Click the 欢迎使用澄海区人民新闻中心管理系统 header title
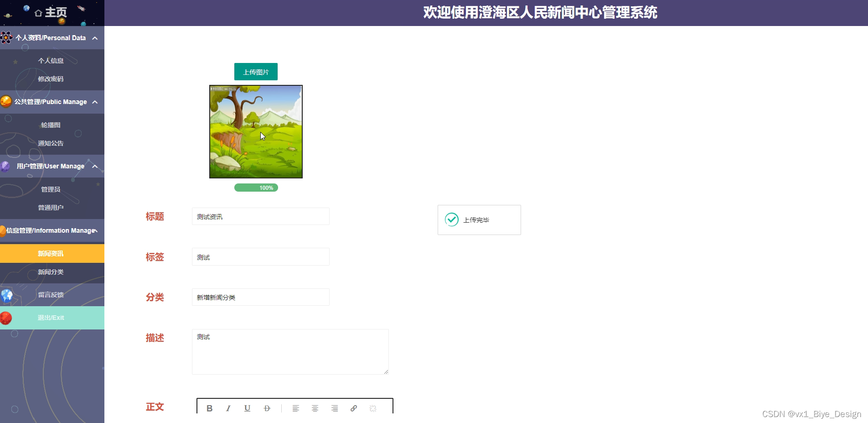The height and width of the screenshot is (423, 868). [540, 12]
